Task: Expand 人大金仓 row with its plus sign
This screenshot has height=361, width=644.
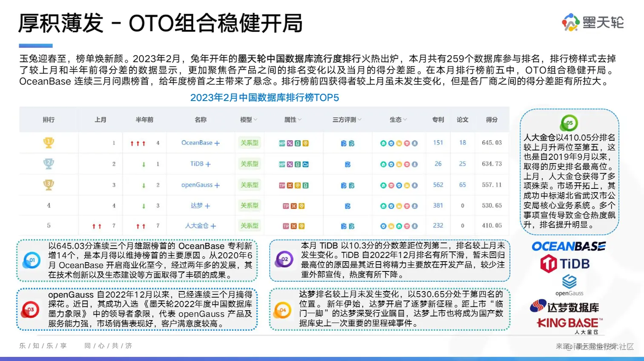Action: 213,226
